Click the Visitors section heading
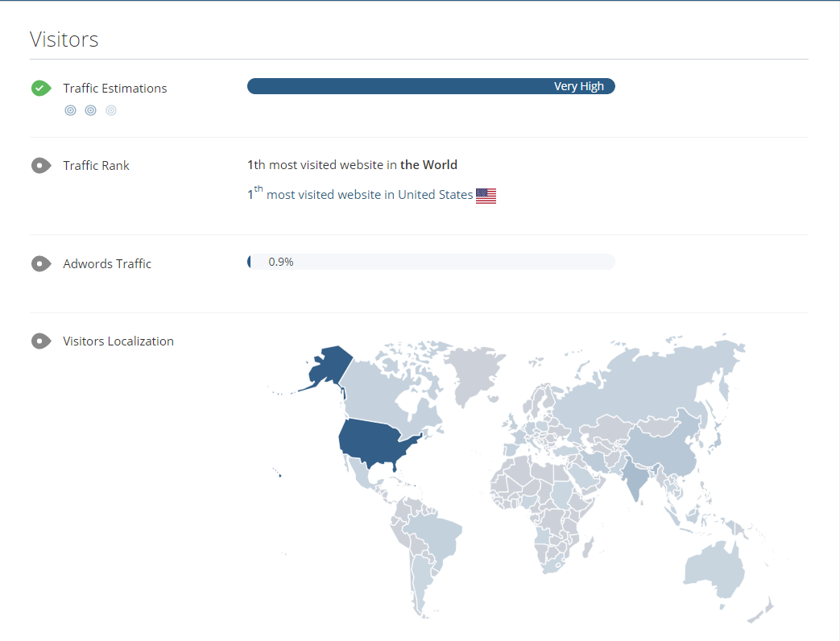 coord(64,39)
